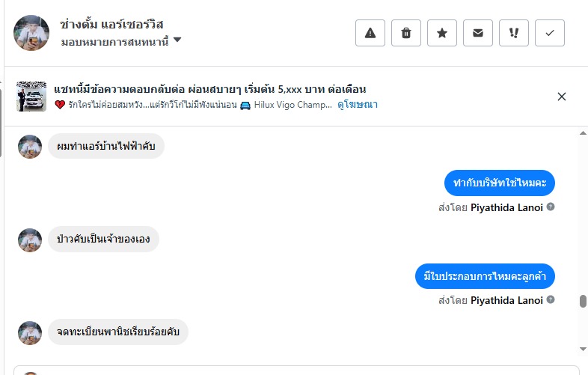This screenshot has height=375, width=588.
Task: Click the reply input field at bottom
Action: pos(299,370)
